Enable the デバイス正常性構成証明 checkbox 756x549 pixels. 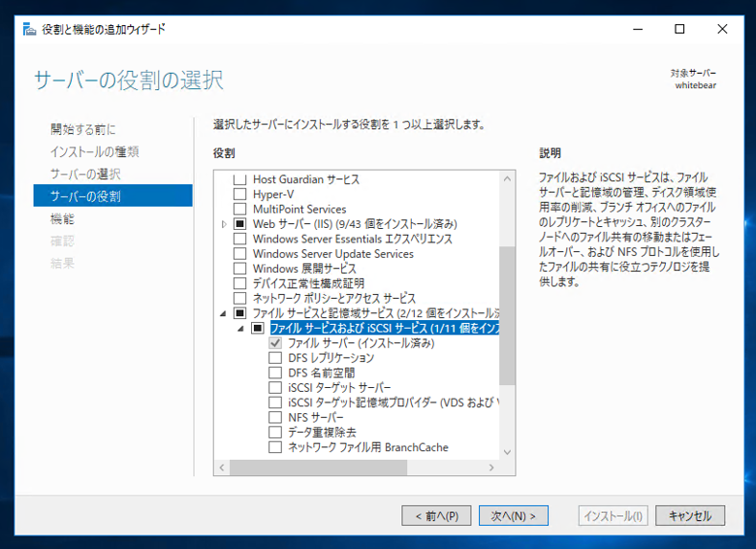239,283
